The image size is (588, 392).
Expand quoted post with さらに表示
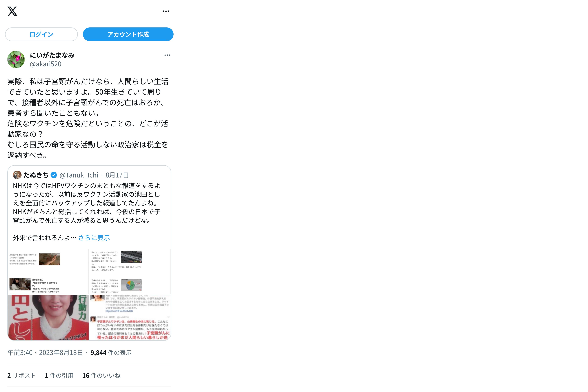point(94,238)
